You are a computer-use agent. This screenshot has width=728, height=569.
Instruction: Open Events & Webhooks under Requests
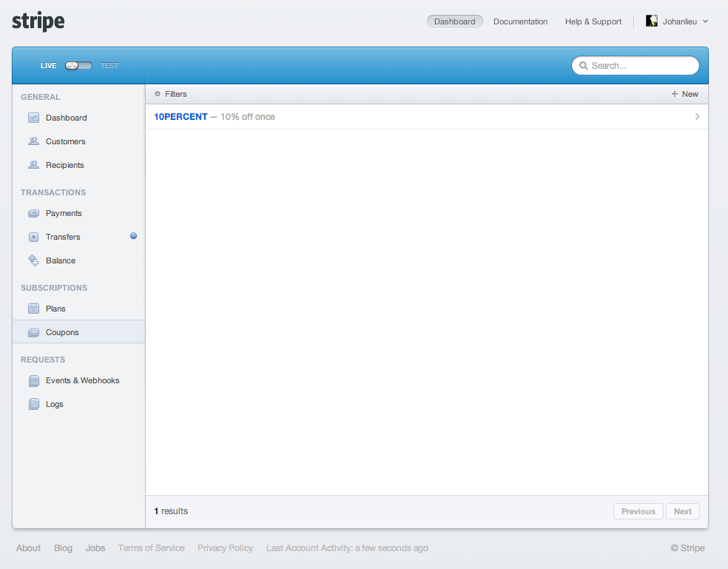[82, 380]
